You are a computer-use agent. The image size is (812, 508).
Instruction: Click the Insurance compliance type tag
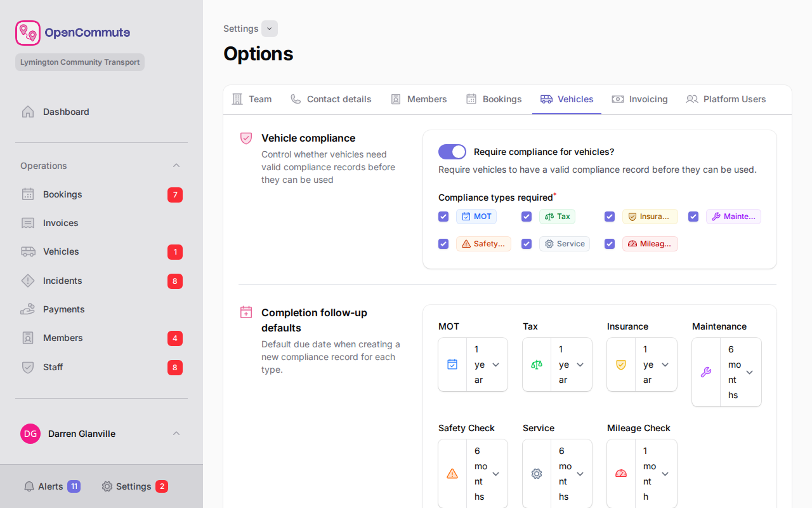(650, 217)
